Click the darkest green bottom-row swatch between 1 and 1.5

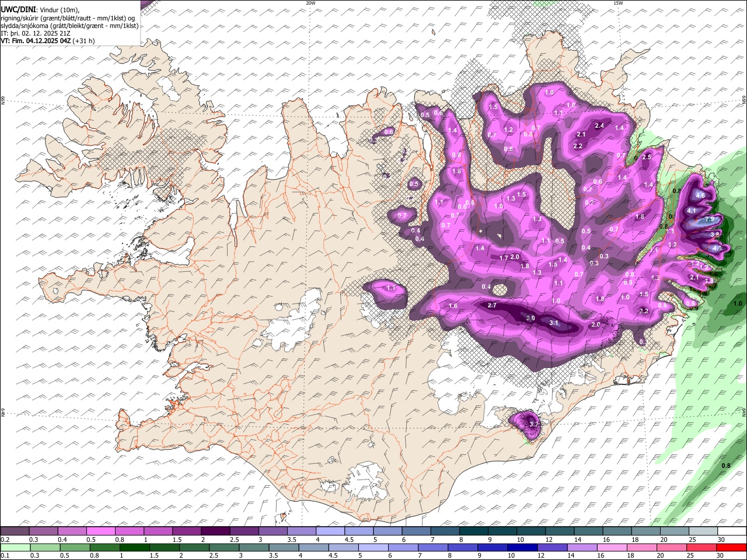point(136,548)
